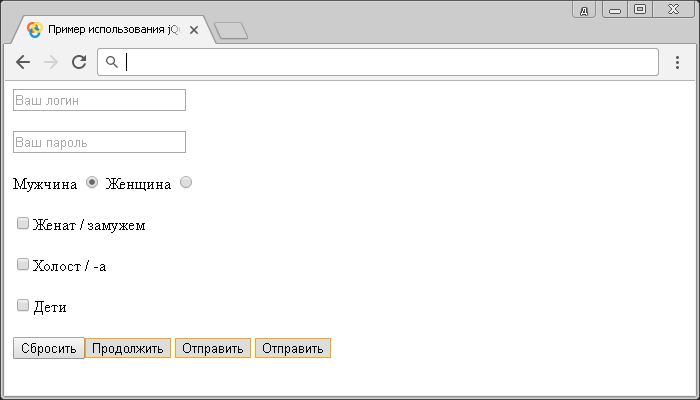Enable the Дети checkbox
The width and height of the screenshot is (700, 400).
[23, 306]
